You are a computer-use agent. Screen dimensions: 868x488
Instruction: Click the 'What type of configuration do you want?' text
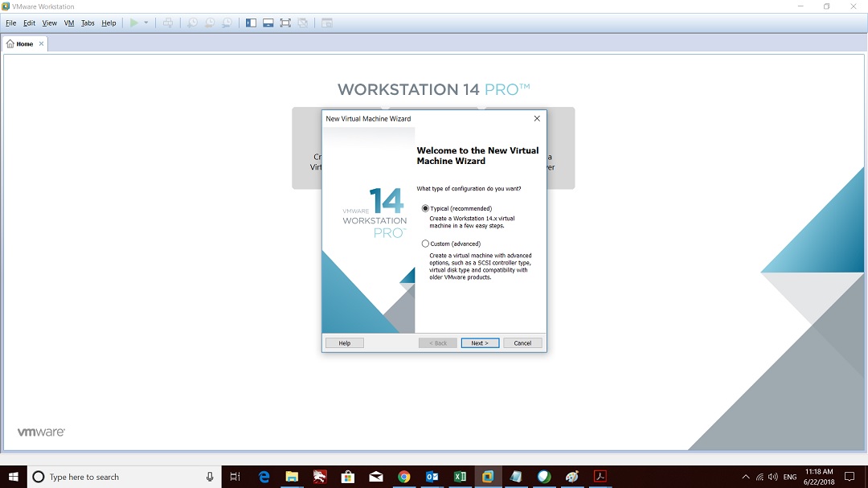click(x=469, y=188)
